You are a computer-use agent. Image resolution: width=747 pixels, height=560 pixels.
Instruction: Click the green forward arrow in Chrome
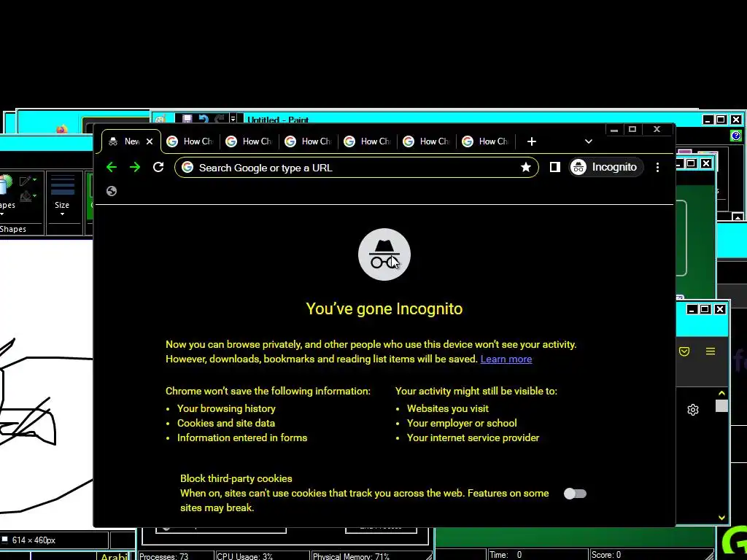coord(135,167)
